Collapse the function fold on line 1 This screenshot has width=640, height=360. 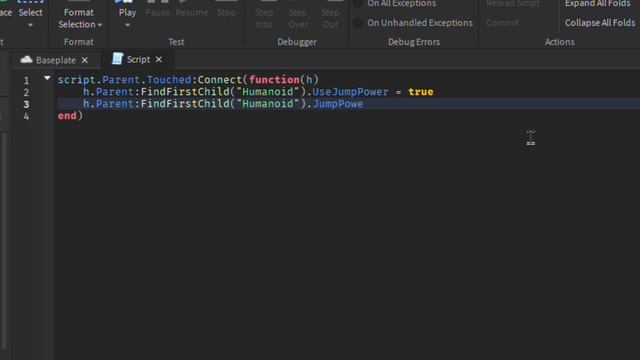[x=47, y=78]
